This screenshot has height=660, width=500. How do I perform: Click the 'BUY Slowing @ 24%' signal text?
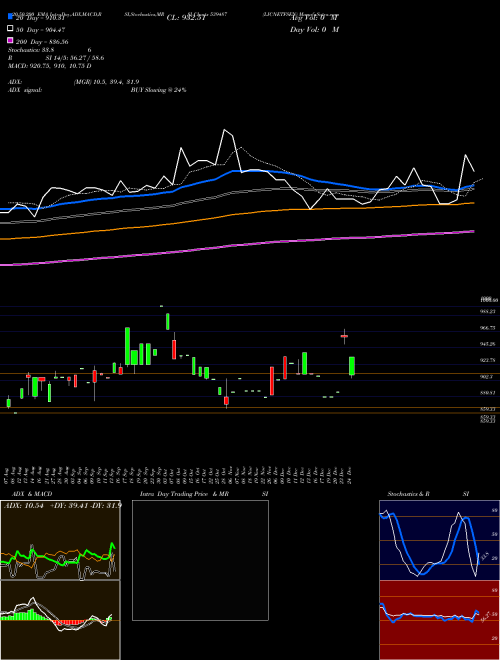[158, 90]
